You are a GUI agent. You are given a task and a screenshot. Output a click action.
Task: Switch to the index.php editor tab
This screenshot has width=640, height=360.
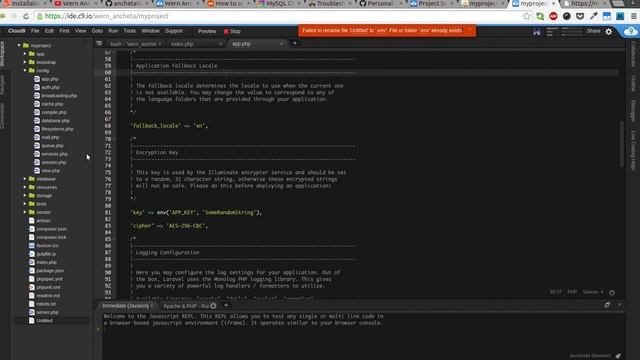click(x=196, y=44)
